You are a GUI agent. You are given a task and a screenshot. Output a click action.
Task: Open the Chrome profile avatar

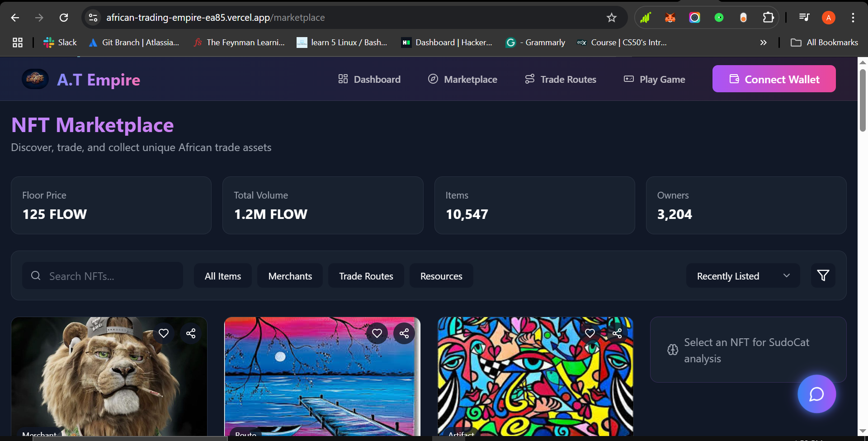(828, 18)
